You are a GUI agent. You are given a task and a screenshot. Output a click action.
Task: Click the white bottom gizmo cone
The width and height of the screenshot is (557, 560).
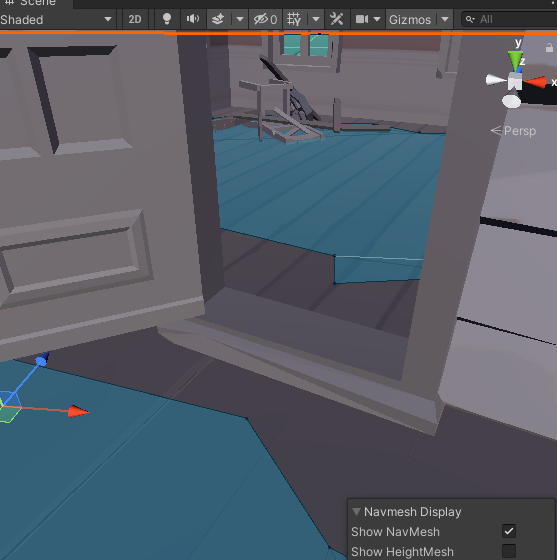click(x=512, y=100)
